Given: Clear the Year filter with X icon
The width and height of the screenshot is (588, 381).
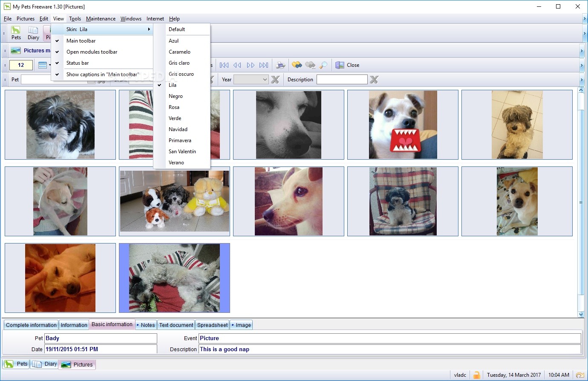Looking at the screenshot, I should click(x=275, y=80).
